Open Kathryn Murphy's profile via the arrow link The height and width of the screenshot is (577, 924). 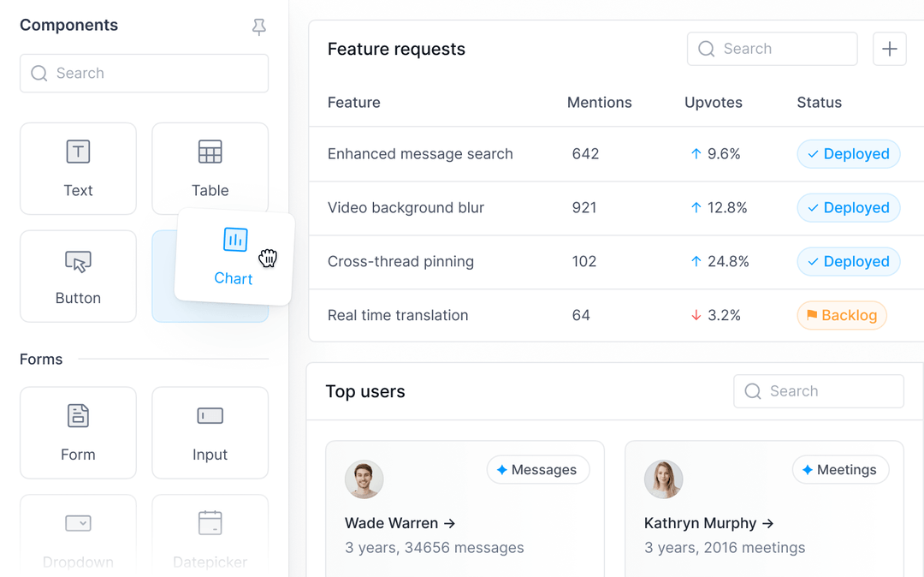click(768, 523)
